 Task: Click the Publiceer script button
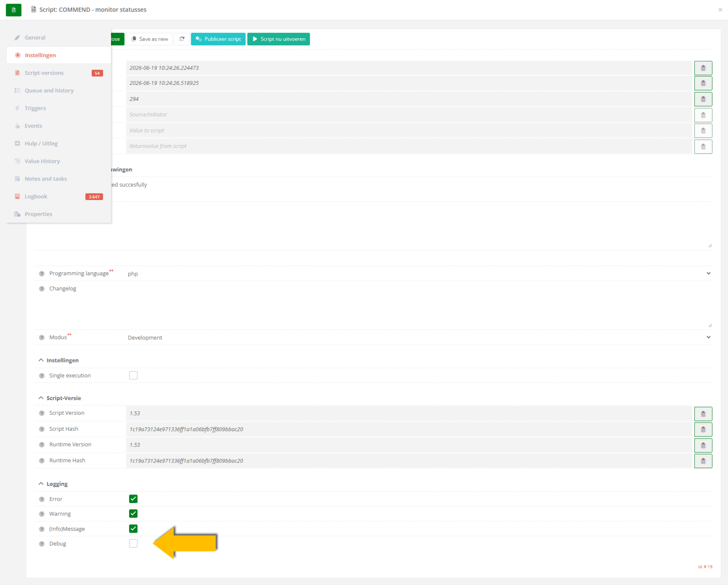pos(218,39)
